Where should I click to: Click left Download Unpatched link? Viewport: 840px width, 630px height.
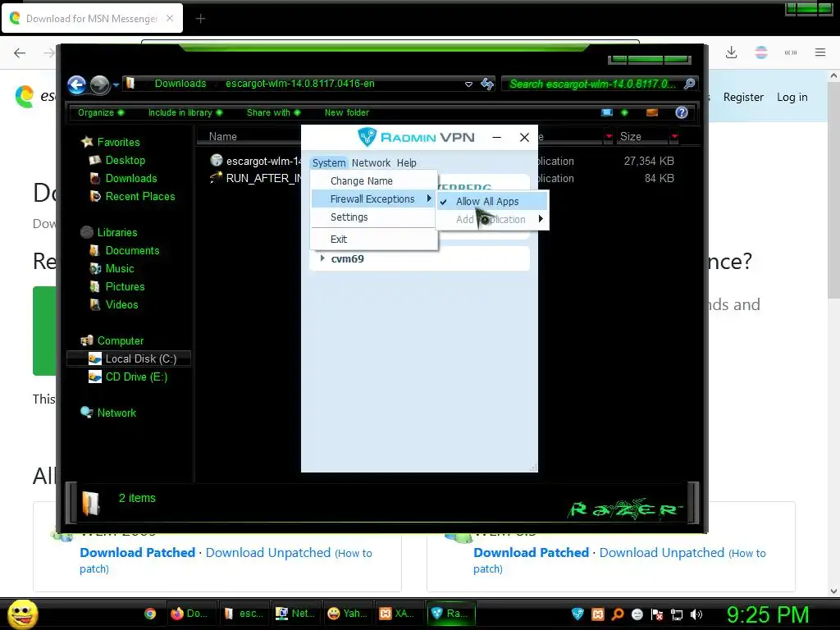(x=268, y=553)
